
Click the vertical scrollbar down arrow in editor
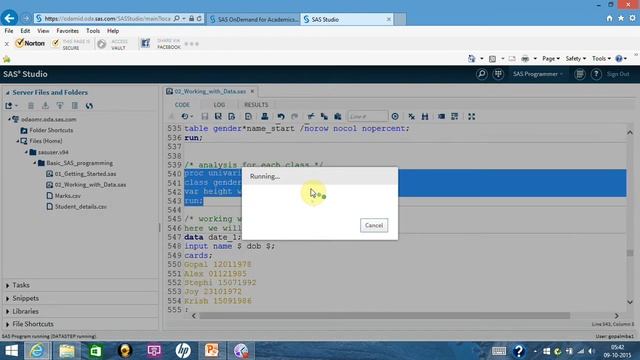tap(630, 302)
